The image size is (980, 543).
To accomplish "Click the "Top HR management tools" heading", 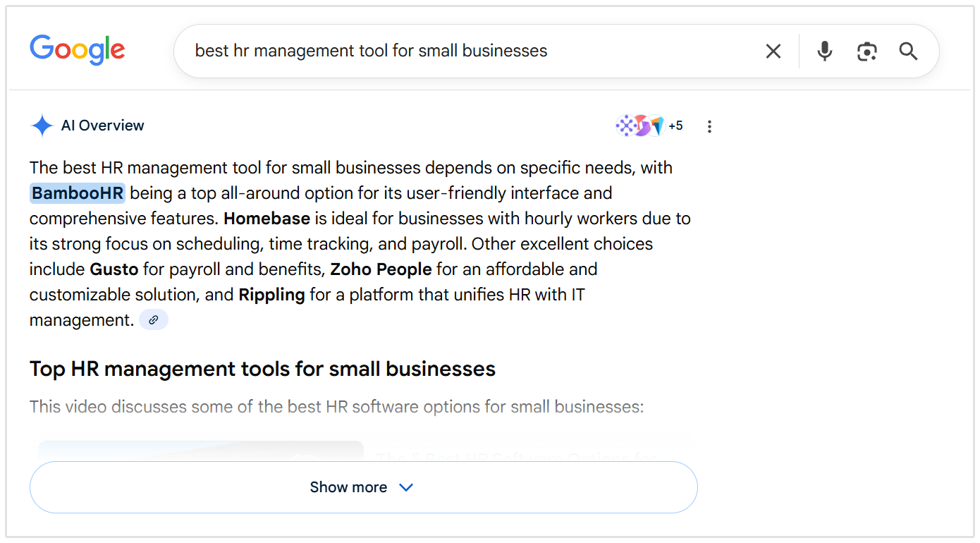I will pyautogui.click(x=262, y=369).
